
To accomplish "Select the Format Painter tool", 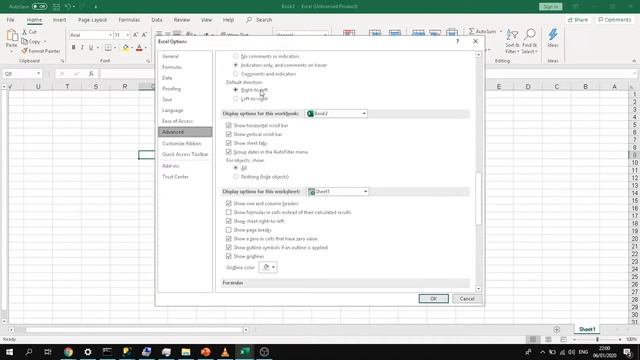I will (40, 51).
